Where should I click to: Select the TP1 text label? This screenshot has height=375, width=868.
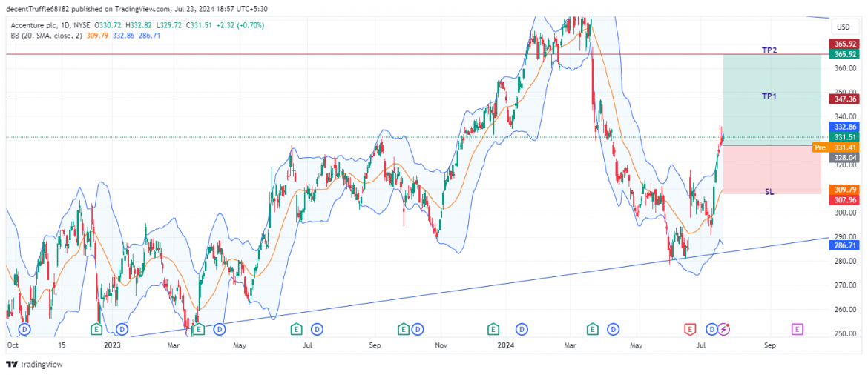[769, 96]
